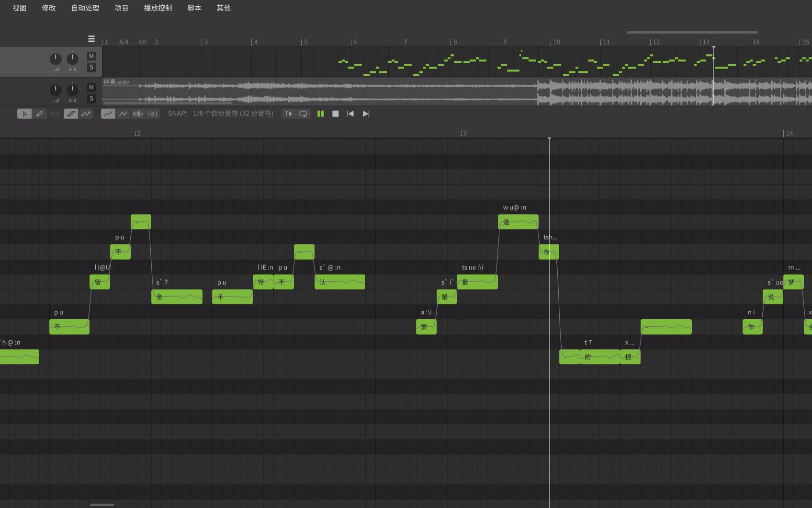Mute the vocal track (first M)
The image size is (812, 508).
point(91,56)
